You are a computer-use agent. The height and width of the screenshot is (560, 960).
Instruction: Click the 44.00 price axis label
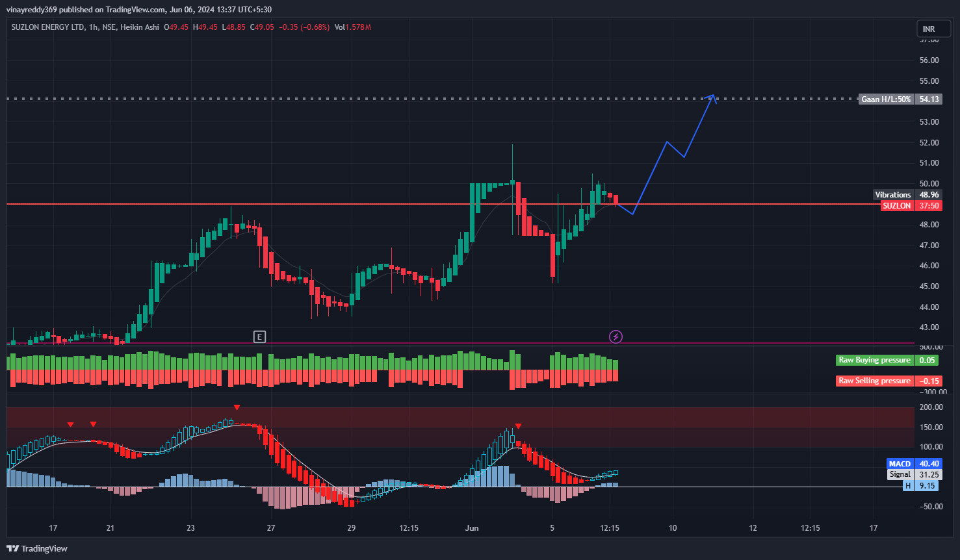(x=929, y=307)
